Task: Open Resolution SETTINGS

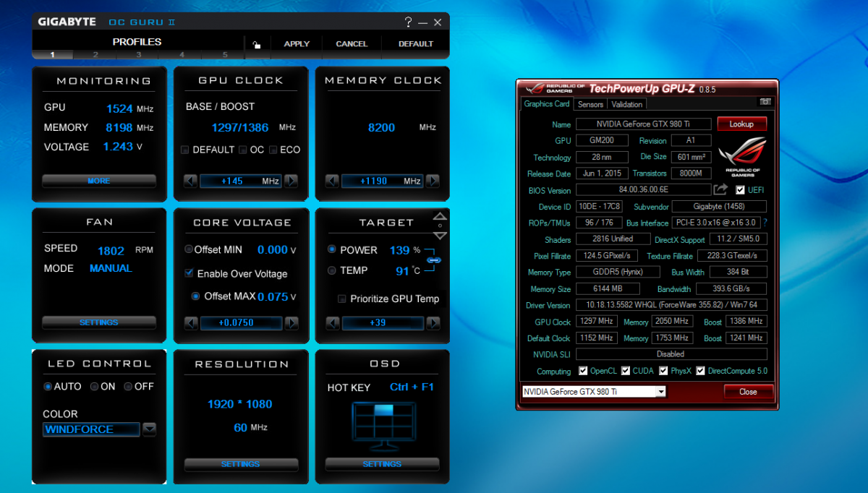Action: click(241, 464)
